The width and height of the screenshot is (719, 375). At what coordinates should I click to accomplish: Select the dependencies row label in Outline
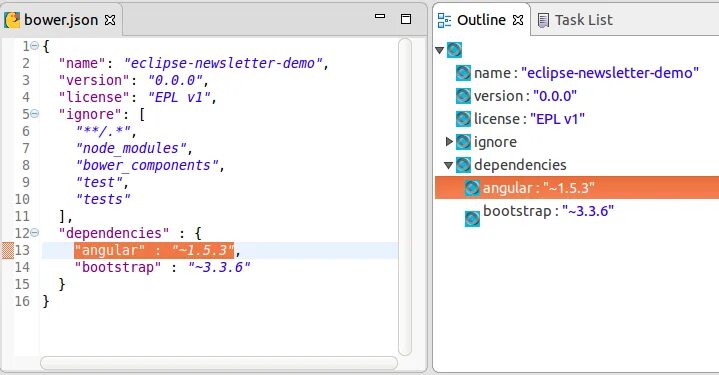coord(520,165)
